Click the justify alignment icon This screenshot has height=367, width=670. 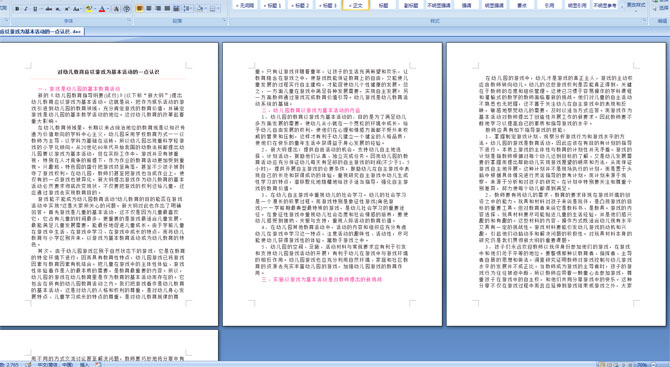[167, 9]
